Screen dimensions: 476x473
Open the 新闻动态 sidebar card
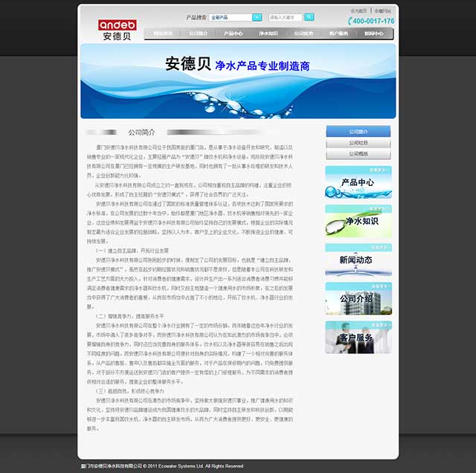pos(358,260)
